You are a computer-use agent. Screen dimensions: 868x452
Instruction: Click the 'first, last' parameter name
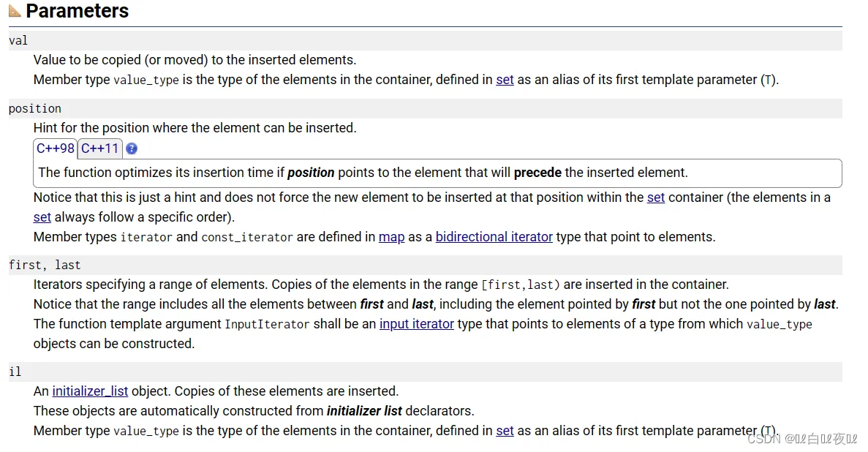point(45,265)
